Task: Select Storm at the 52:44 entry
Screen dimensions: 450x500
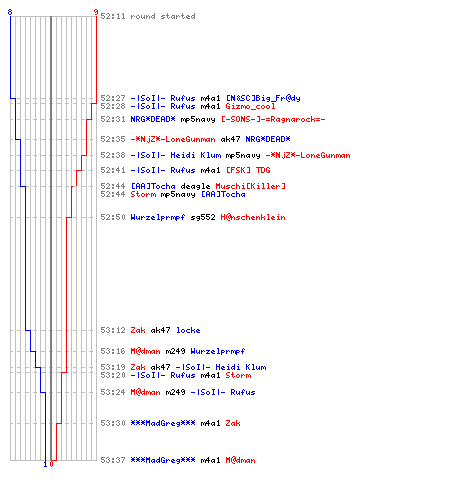Action: point(143,194)
